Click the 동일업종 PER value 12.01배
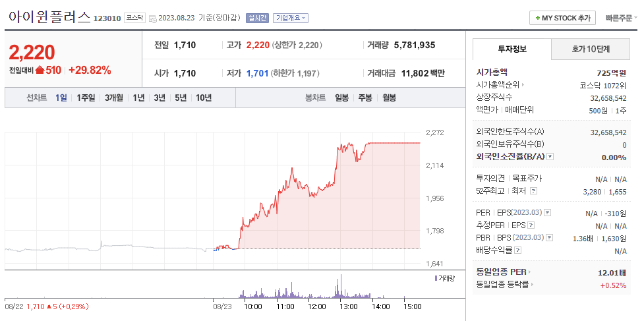This screenshot has width=644, height=321. point(612,273)
